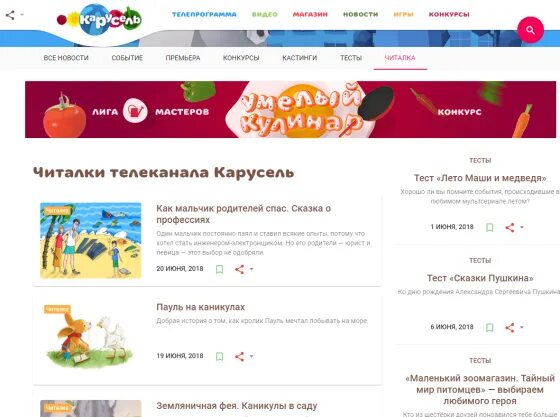The image size is (560, 417).
Task: Bookmark the Пауль на каникулах article
Action: [220, 356]
